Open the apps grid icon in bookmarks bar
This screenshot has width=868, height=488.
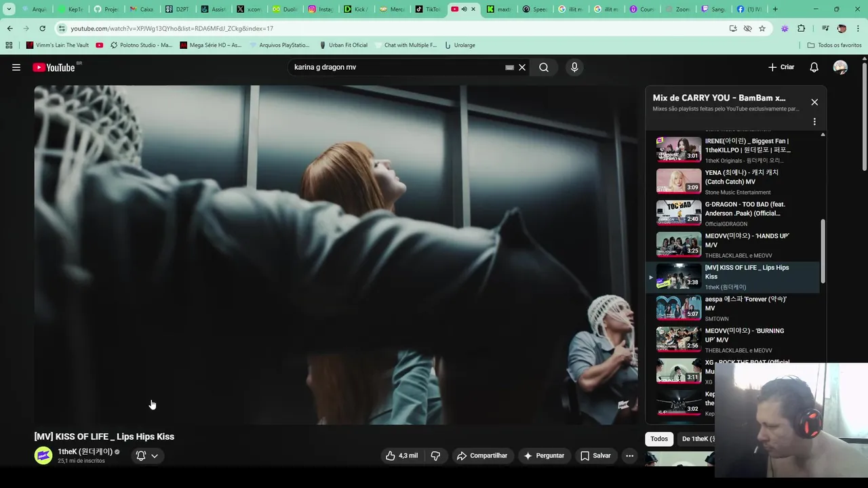point(9,45)
